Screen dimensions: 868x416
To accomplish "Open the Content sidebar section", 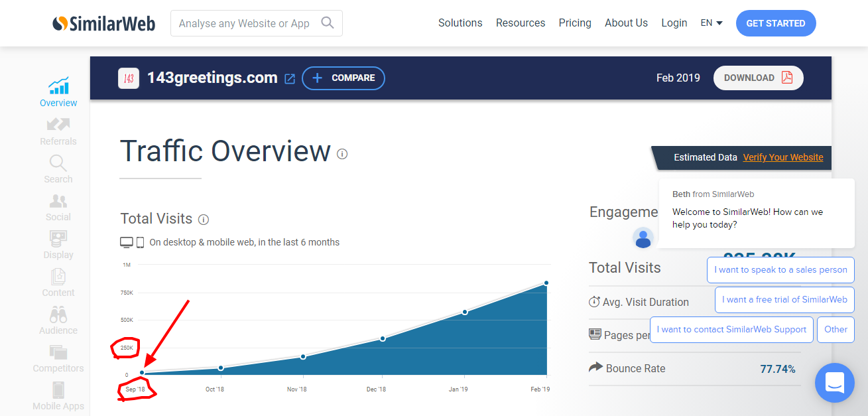I will (58, 282).
